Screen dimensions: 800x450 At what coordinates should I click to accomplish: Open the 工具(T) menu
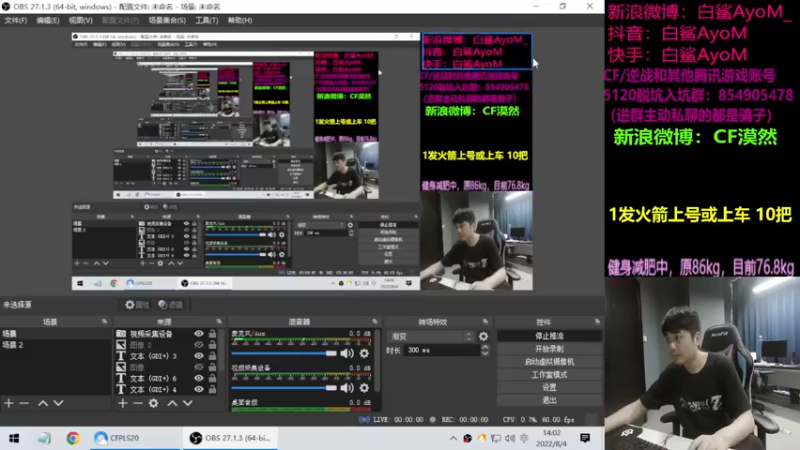pyautogui.click(x=206, y=20)
